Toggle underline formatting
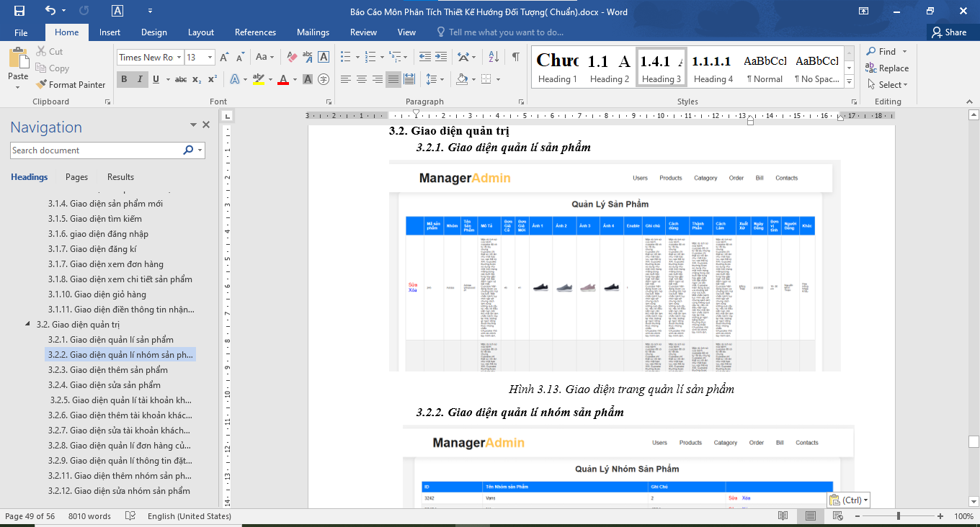The height and width of the screenshot is (527, 980). [x=156, y=79]
